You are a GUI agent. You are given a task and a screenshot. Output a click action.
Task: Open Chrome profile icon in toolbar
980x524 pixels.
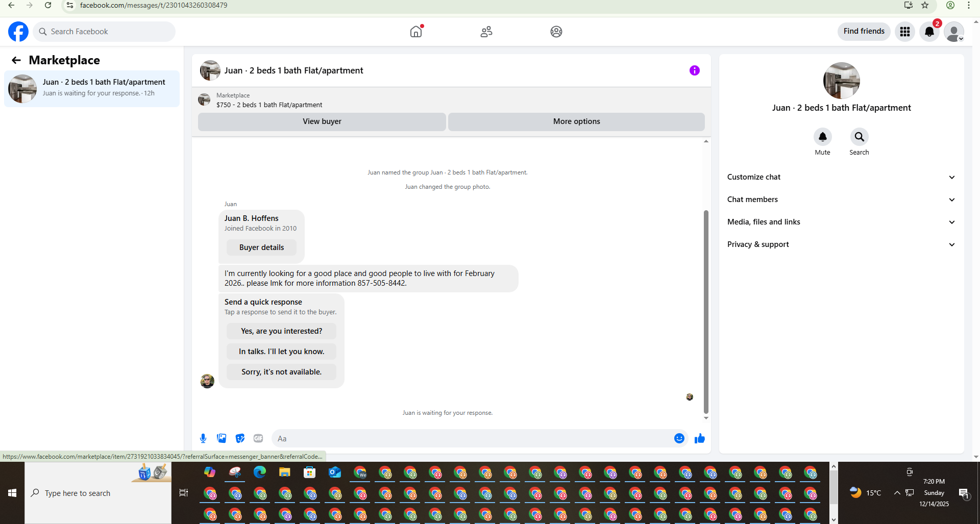coord(950,5)
